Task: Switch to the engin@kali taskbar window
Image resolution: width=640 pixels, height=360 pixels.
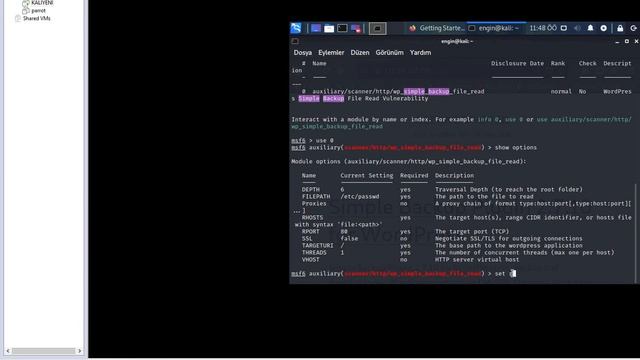Action: point(497,28)
